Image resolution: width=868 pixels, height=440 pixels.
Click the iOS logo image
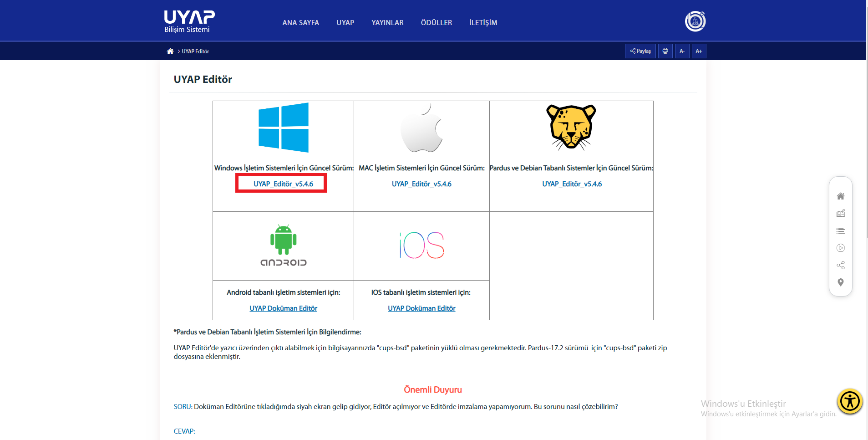coord(421,245)
